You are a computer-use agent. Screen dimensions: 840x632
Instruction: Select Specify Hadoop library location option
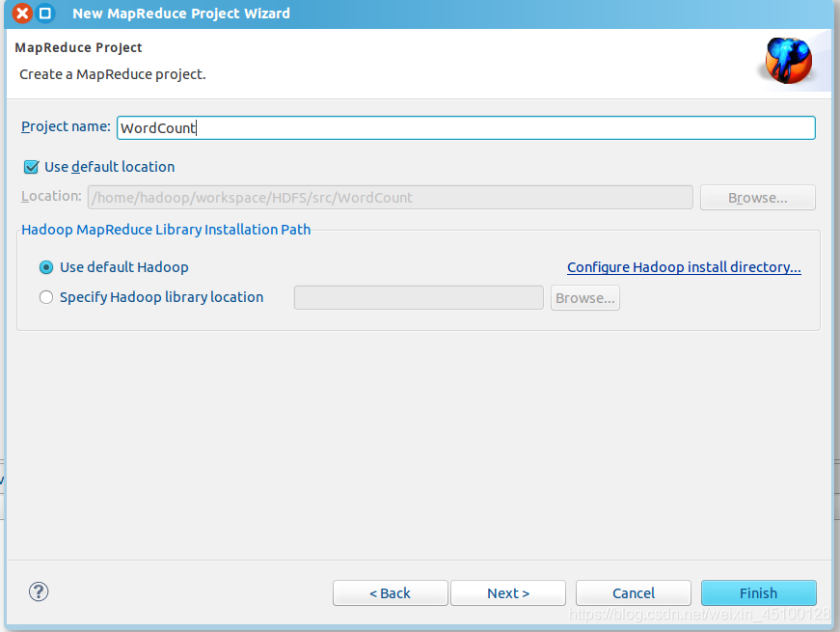tap(46, 297)
